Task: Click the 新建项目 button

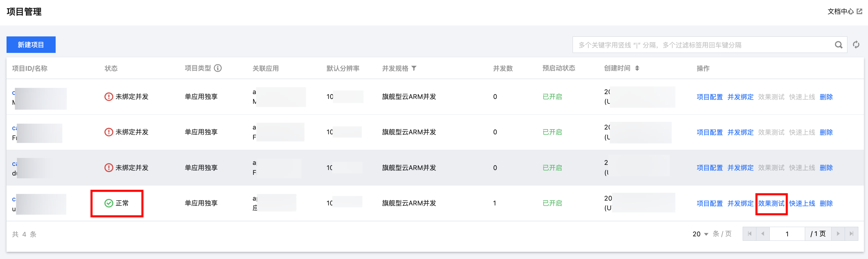Action: coord(31,45)
